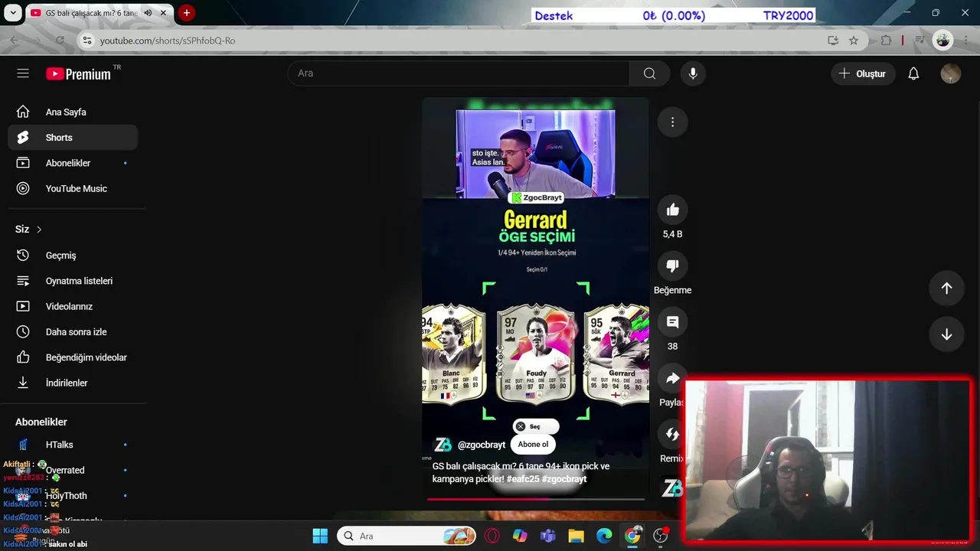This screenshot has height=551, width=980.
Task: Click the YouTube Premium logo
Action: click(x=79, y=73)
